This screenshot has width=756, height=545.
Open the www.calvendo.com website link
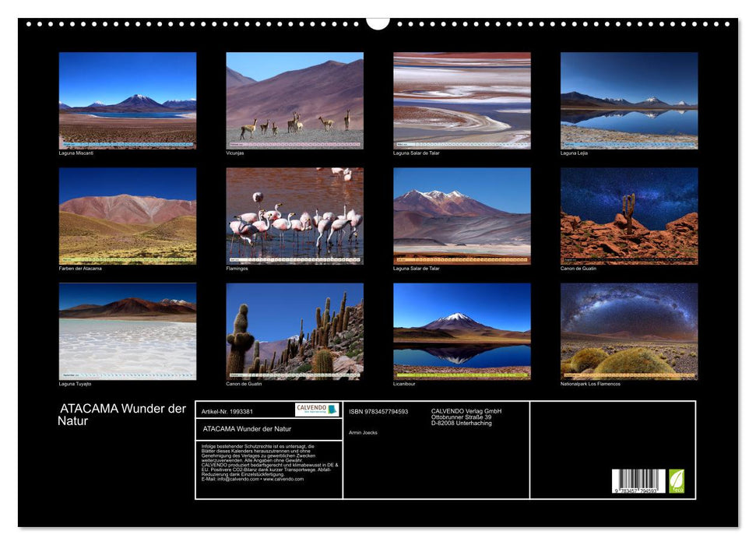283,480
